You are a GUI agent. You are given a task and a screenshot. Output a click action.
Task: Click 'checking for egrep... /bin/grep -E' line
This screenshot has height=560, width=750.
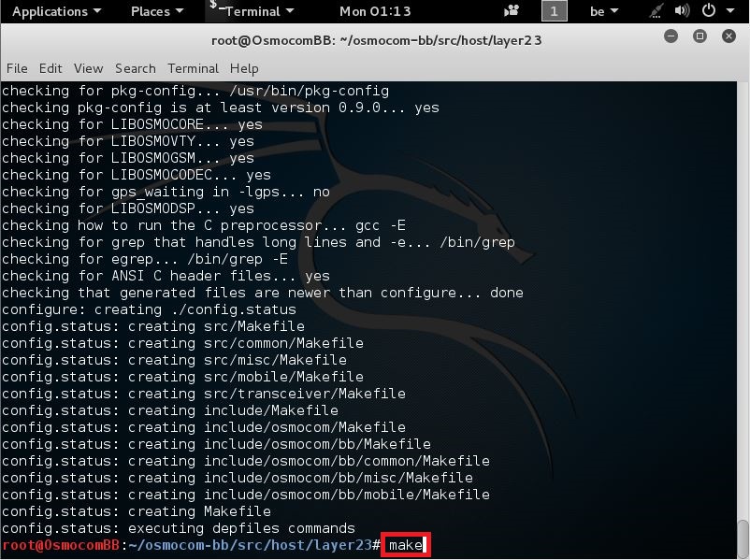point(144,259)
